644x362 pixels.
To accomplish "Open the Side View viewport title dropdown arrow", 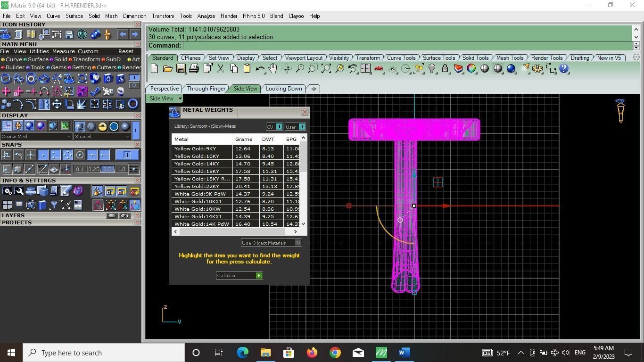I will tap(180, 99).
